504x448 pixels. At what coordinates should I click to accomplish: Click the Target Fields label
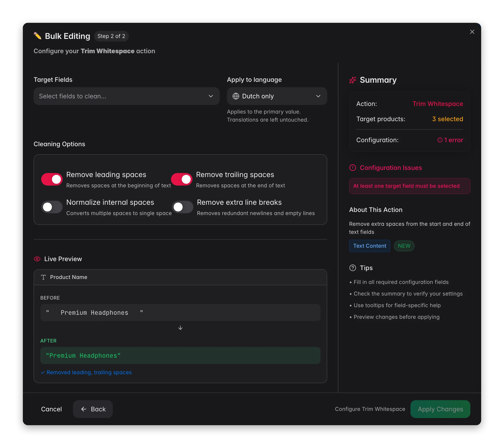(53, 80)
